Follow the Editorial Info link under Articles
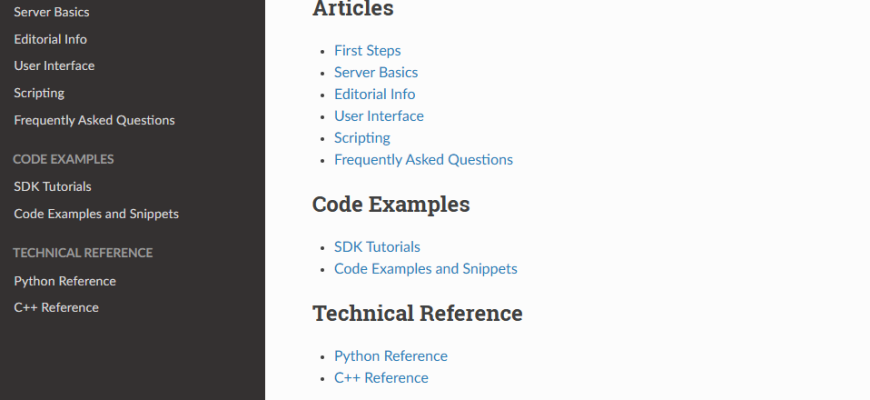Image resolution: width=870 pixels, height=400 pixels. point(374,94)
